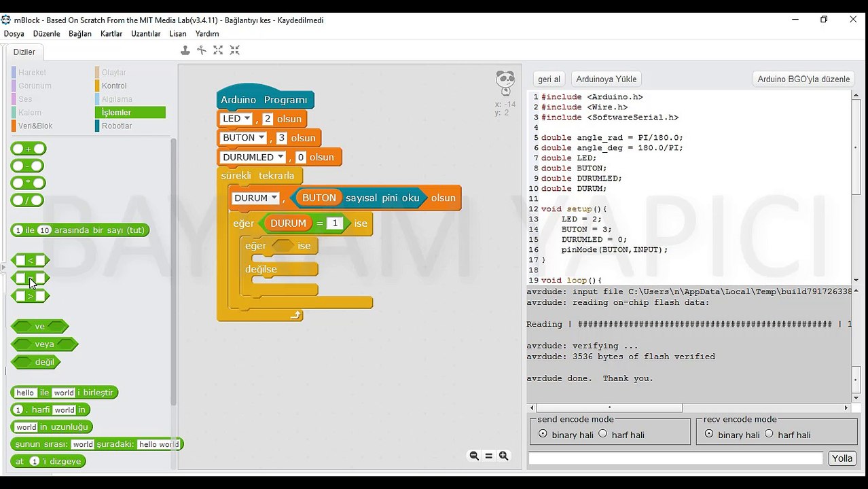This screenshot has width=868, height=489.
Task: Click the mBlock application icon in title bar
Action: 6,20
